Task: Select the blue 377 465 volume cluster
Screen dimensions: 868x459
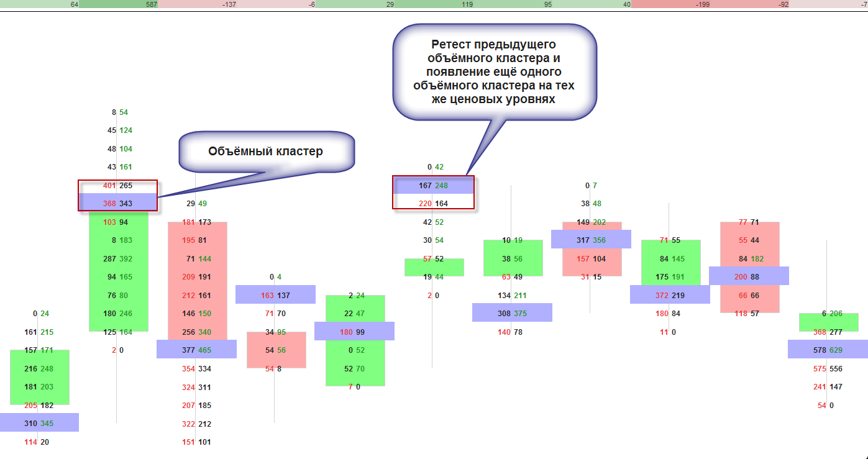Action: click(196, 350)
